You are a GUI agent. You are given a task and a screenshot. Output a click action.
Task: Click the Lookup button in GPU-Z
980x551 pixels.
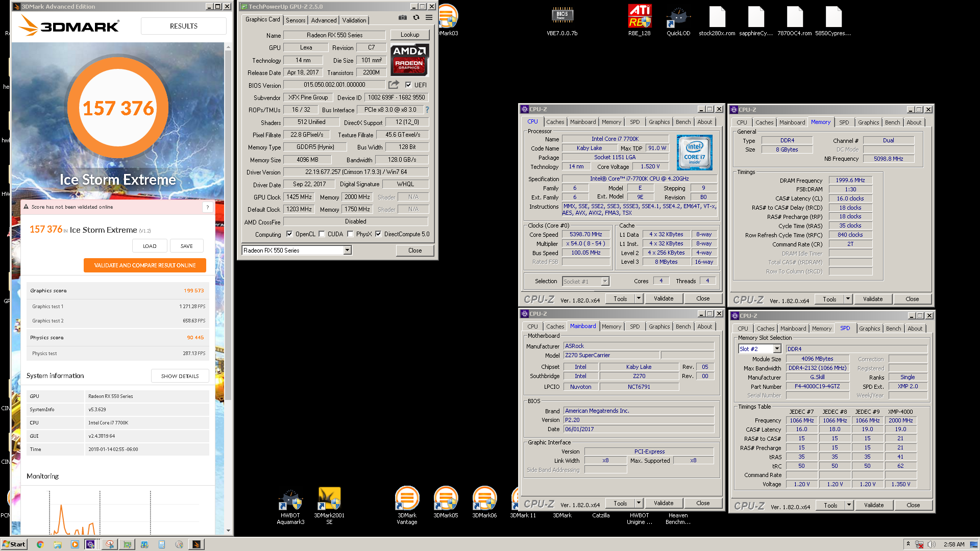click(x=410, y=35)
